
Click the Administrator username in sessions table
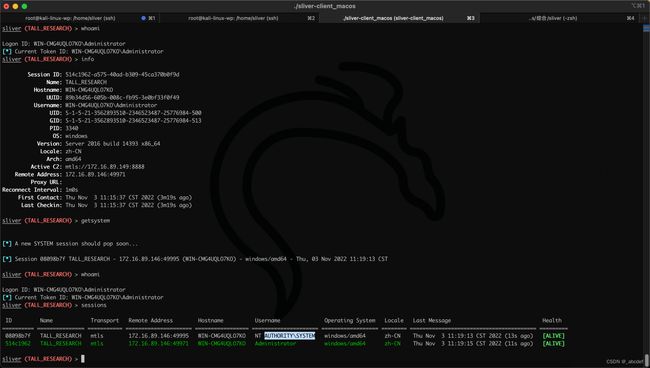(275, 344)
